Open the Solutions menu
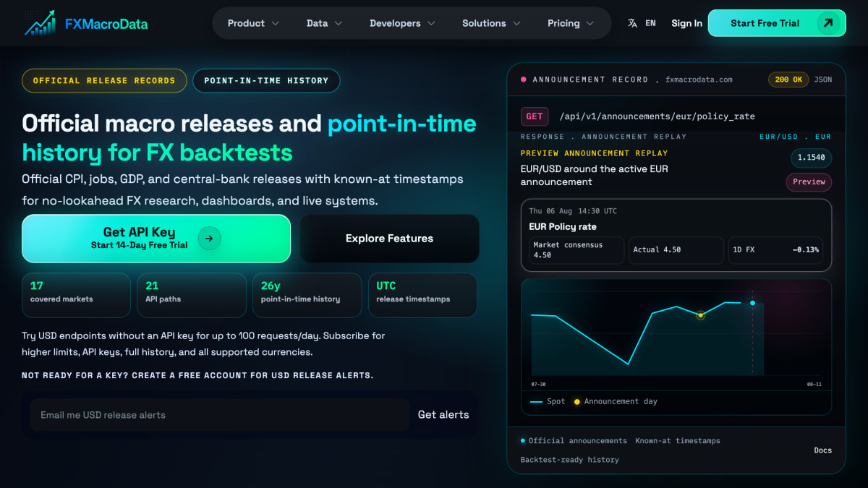Viewport: 868px width, 488px height. tap(491, 23)
